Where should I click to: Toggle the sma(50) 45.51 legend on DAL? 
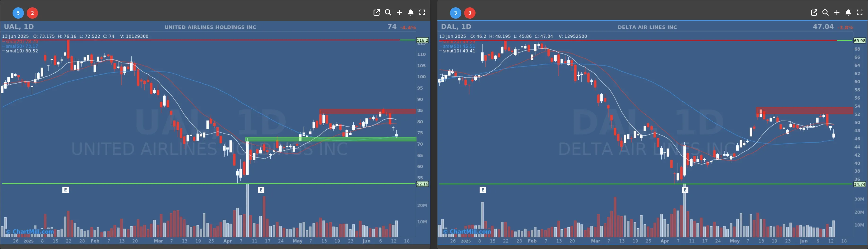pos(458,46)
